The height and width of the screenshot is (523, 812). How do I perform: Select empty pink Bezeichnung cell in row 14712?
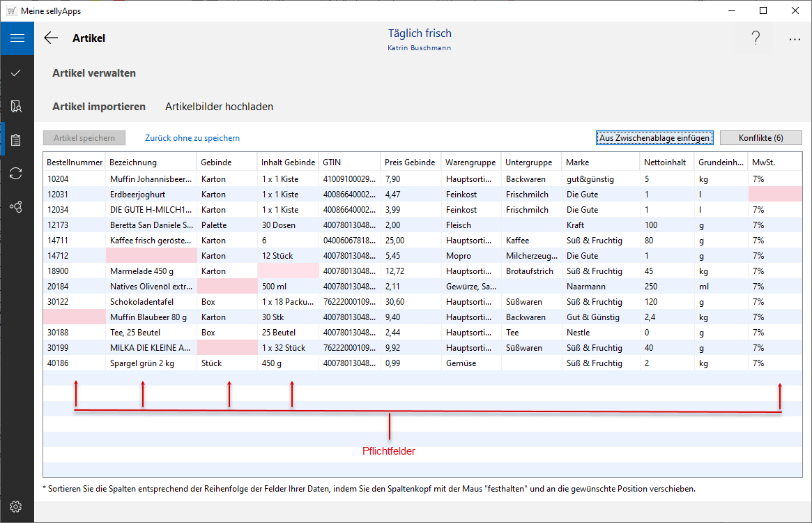(x=151, y=256)
